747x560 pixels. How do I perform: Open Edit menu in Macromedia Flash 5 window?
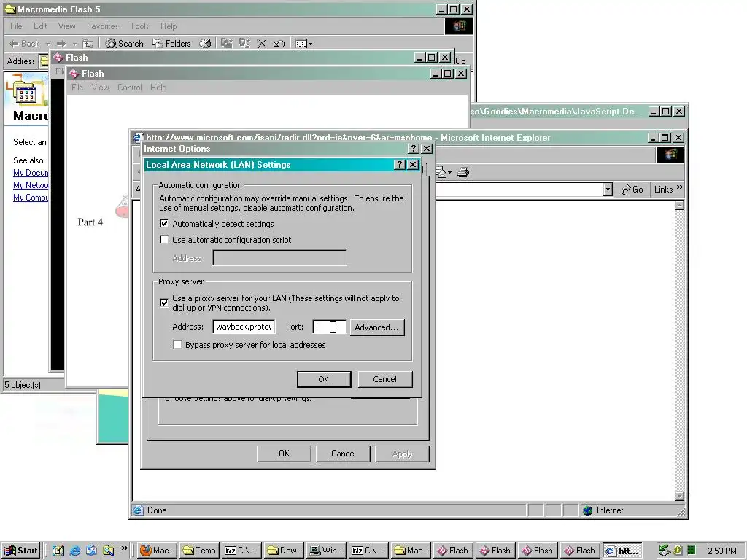[x=40, y=26]
